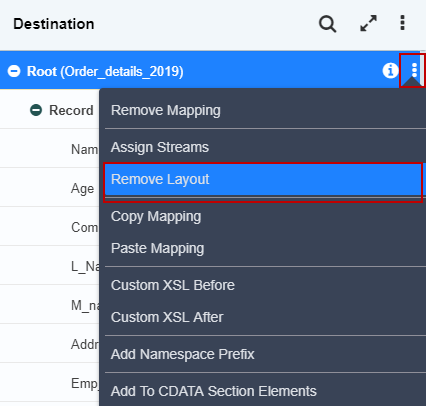
Task: Open Root node three-dot menu
Action: (x=414, y=70)
